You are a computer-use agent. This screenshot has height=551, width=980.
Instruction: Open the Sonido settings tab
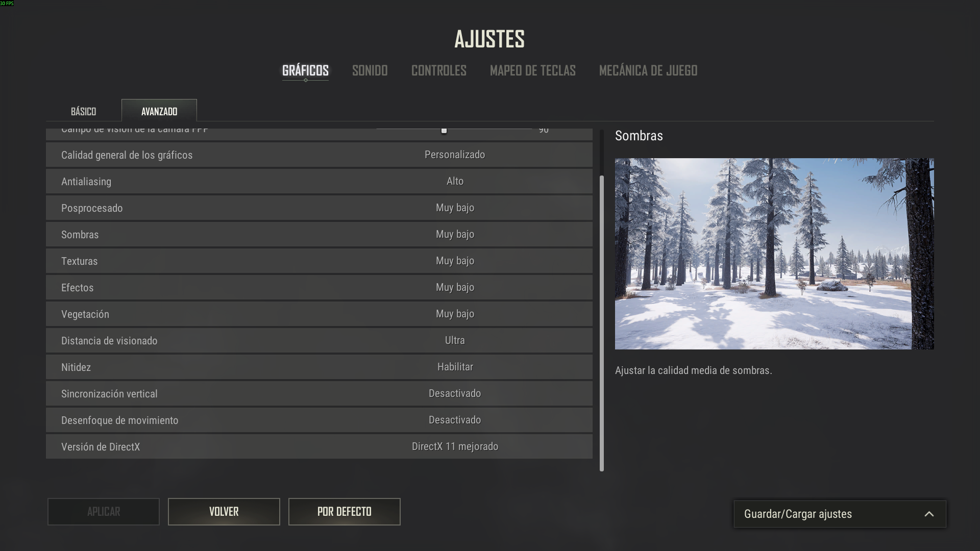click(370, 70)
